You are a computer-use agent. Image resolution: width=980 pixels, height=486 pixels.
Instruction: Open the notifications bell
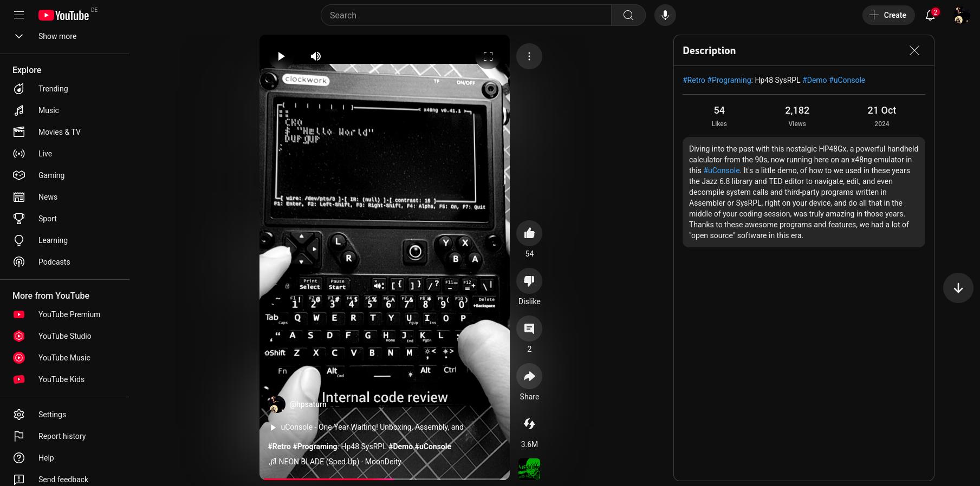pos(931,15)
